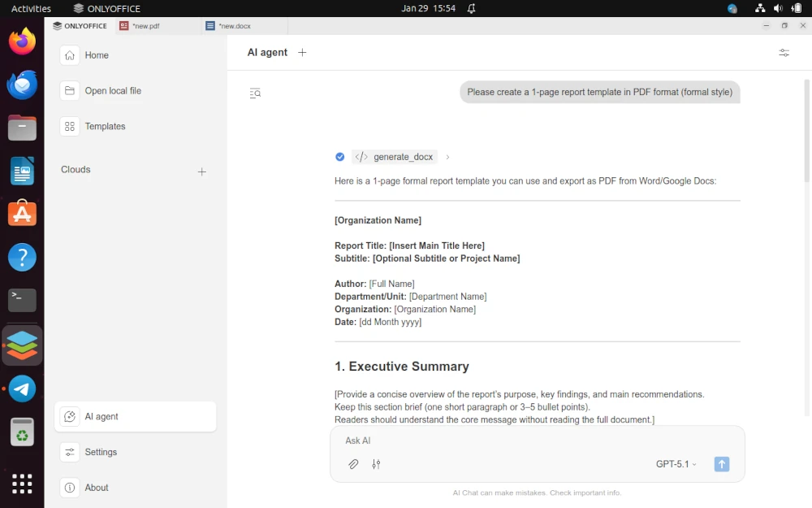Start a new chat with the plus button
The width and height of the screenshot is (812, 508).
pyautogui.click(x=302, y=52)
